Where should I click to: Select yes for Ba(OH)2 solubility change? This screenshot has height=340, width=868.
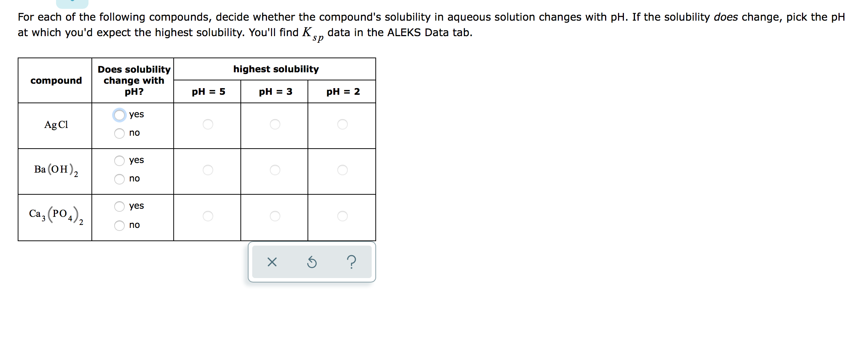click(119, 160)
